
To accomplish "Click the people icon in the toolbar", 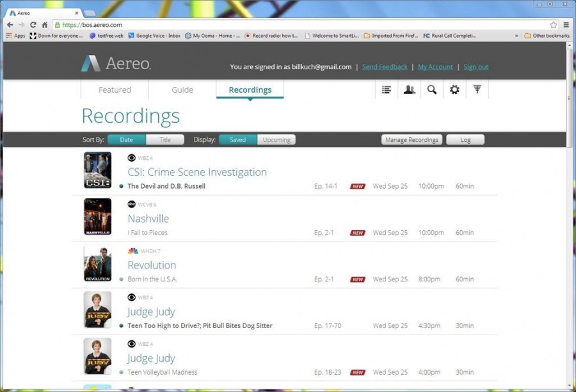I will click(409, 90).
